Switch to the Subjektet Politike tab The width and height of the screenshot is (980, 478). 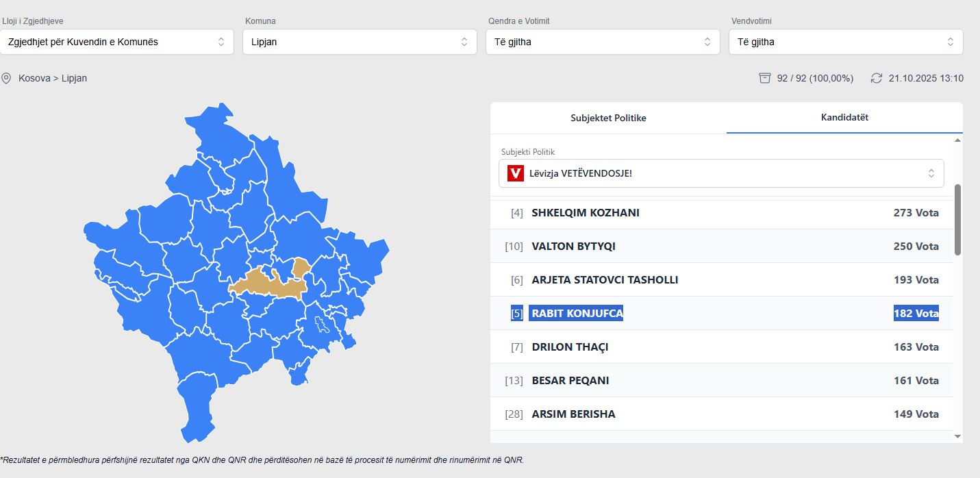click(608, 118)
